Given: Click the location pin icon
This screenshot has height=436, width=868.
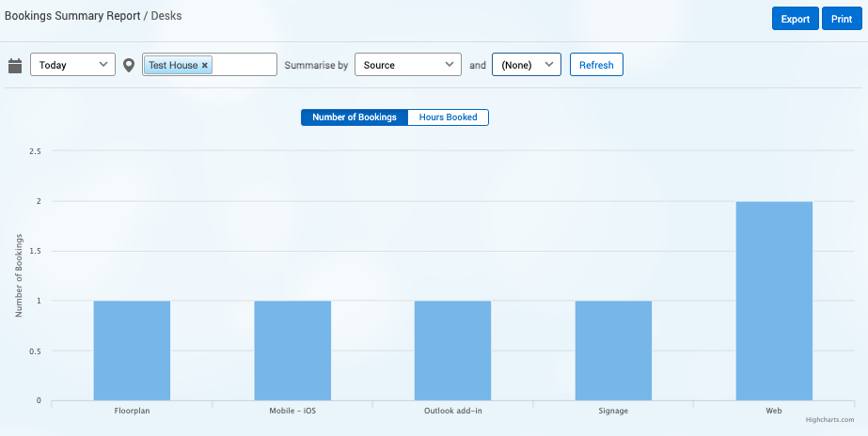Looking at the screenshot, I should pyautogui.click(x=130, y=66).
